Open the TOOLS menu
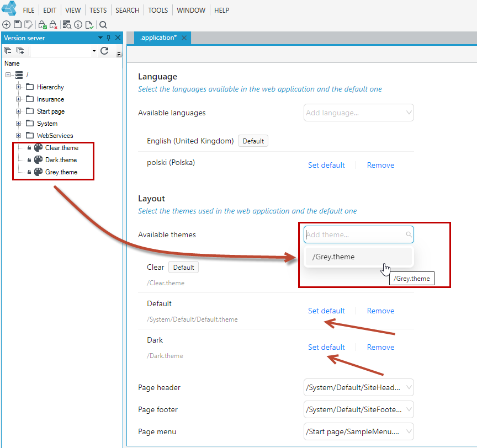The image size is (477, 448). pos(158,10)
